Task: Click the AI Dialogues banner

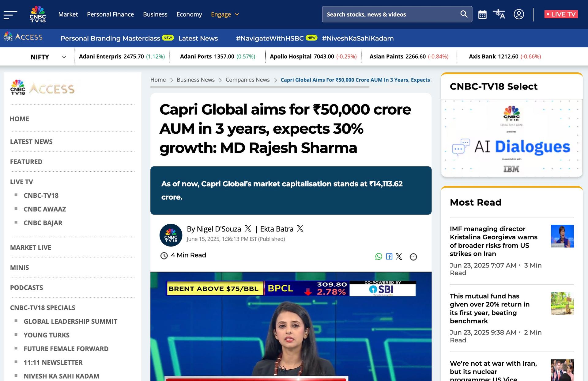Action: coord(511,138)
